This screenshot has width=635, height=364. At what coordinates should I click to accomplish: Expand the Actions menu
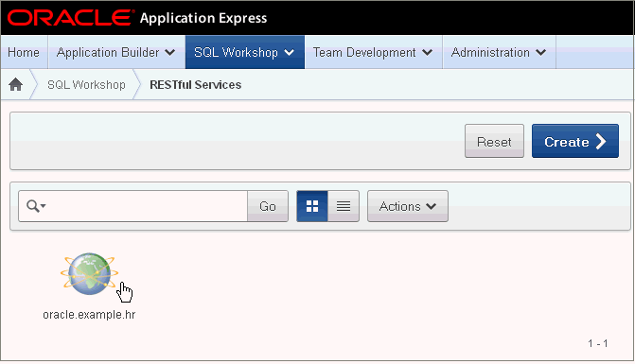[408, 206]
